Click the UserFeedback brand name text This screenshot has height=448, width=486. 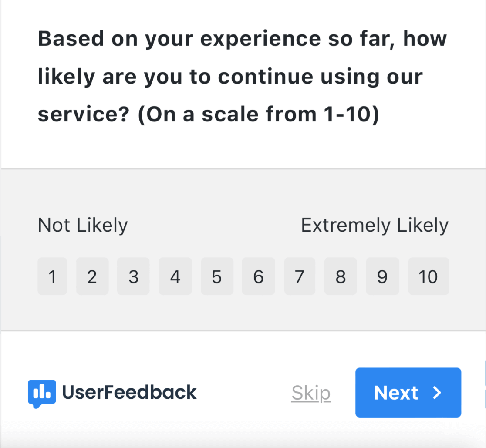[x=129, y=393]
